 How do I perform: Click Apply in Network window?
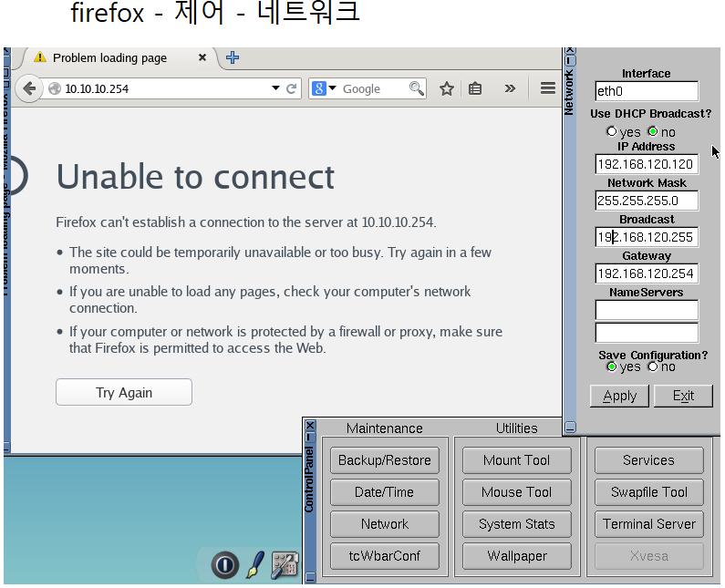click(x=619, y=396)
